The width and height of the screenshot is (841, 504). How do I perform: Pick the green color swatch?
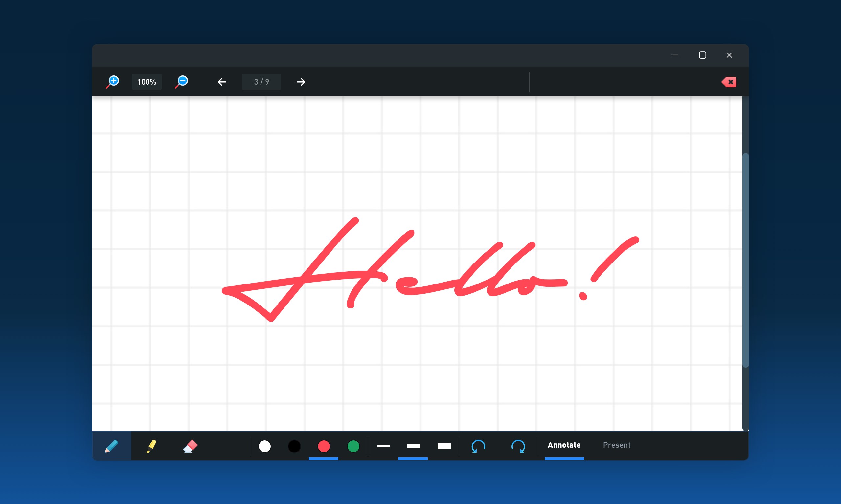pos(353,446)
